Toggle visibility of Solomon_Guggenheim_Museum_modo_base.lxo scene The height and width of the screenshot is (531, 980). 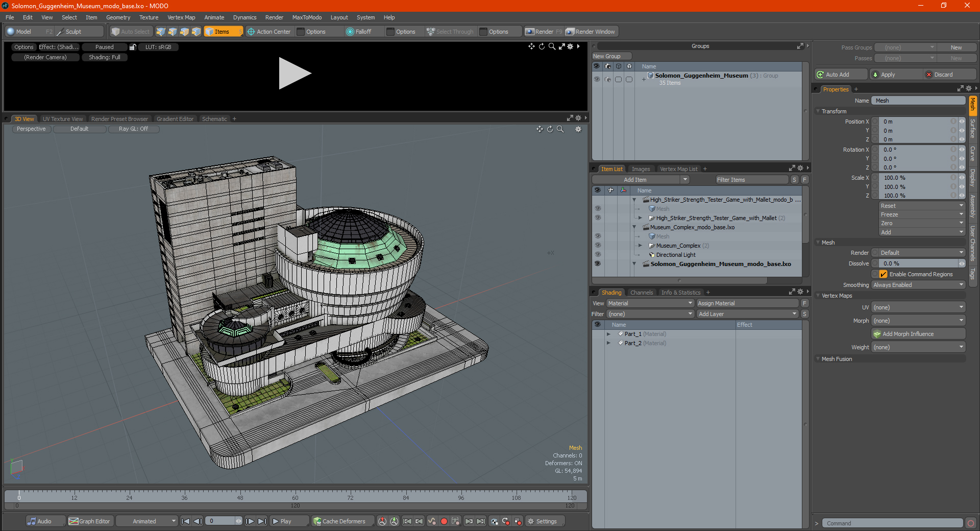[598, 264]
